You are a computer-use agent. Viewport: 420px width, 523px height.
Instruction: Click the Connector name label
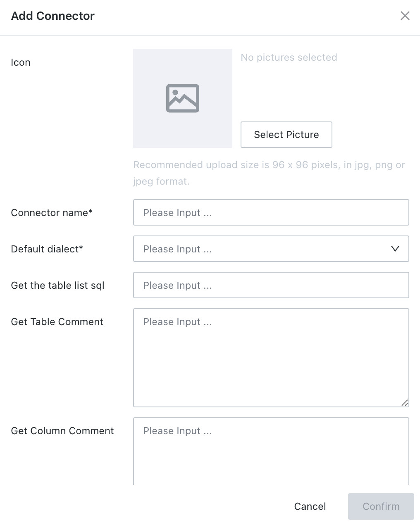coord(52,213)
